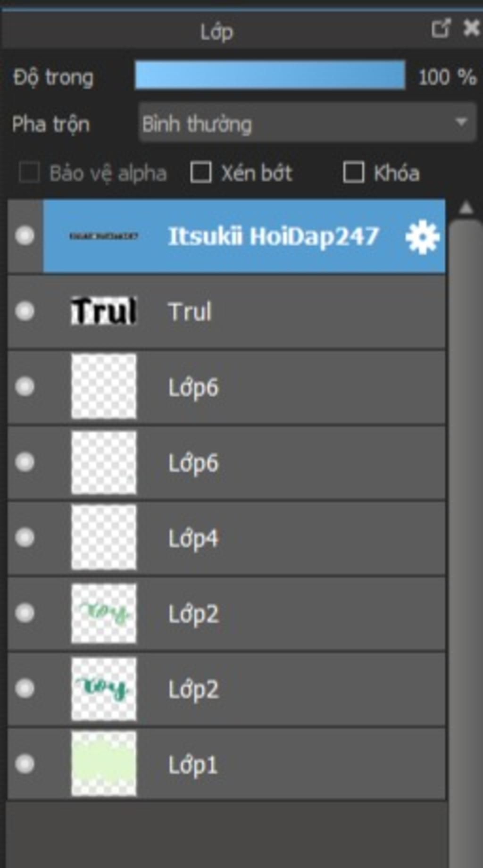The image size is (483, 868).
Task: Enable the Xén bớt checkbox
Action: [200, 172]
